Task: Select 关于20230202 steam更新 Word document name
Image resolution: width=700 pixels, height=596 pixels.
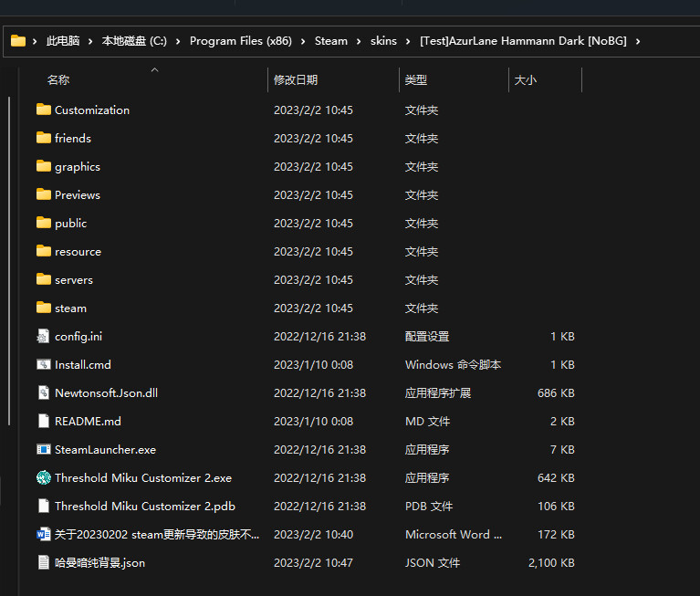Action: tap(157, 535)
